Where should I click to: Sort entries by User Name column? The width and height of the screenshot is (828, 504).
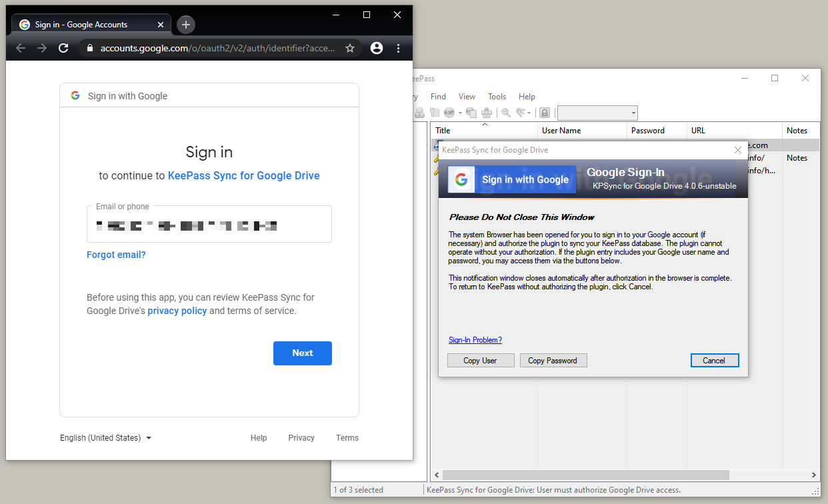coord(583,131)
